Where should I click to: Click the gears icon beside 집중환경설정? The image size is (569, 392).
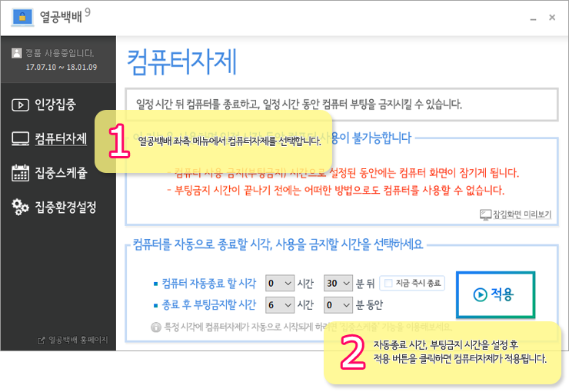20,207
